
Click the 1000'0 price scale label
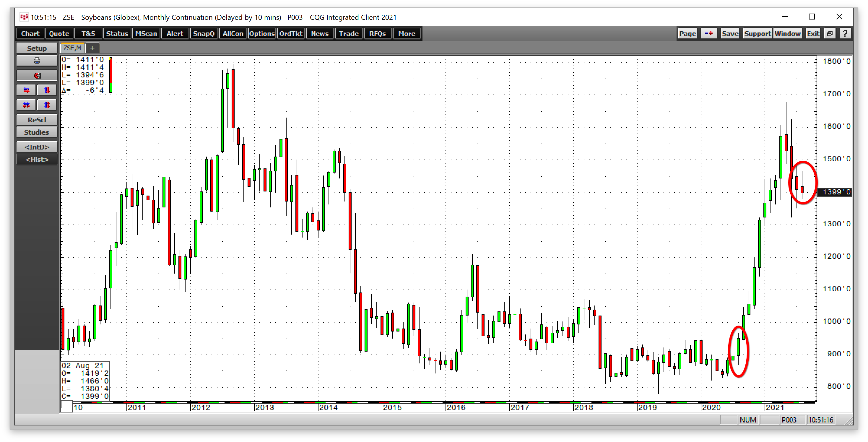[837, 321]
